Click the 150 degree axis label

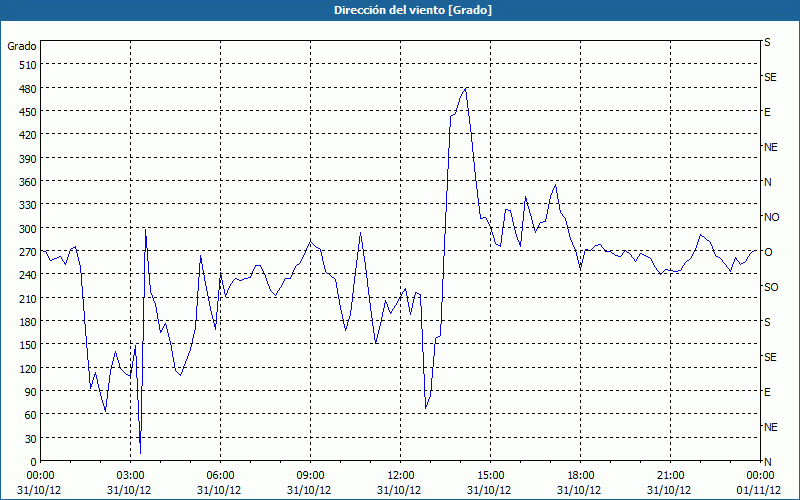(x=29, y=345)
